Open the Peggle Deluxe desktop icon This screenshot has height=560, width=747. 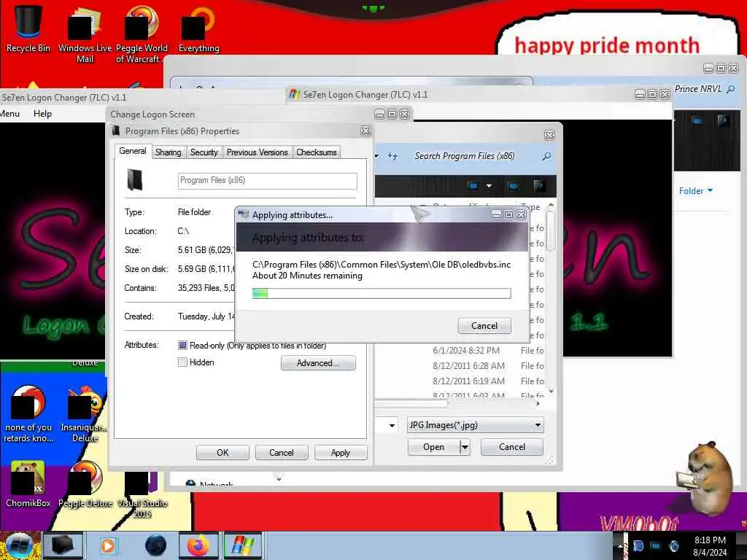85,484
